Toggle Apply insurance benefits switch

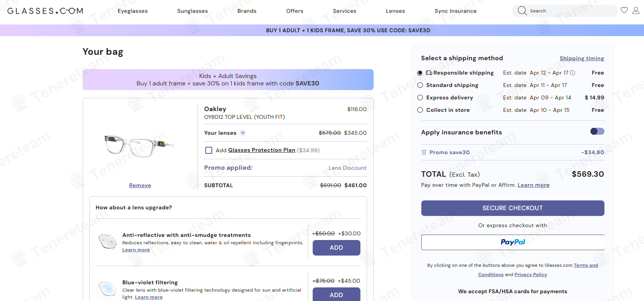click(x=597, y=132)
